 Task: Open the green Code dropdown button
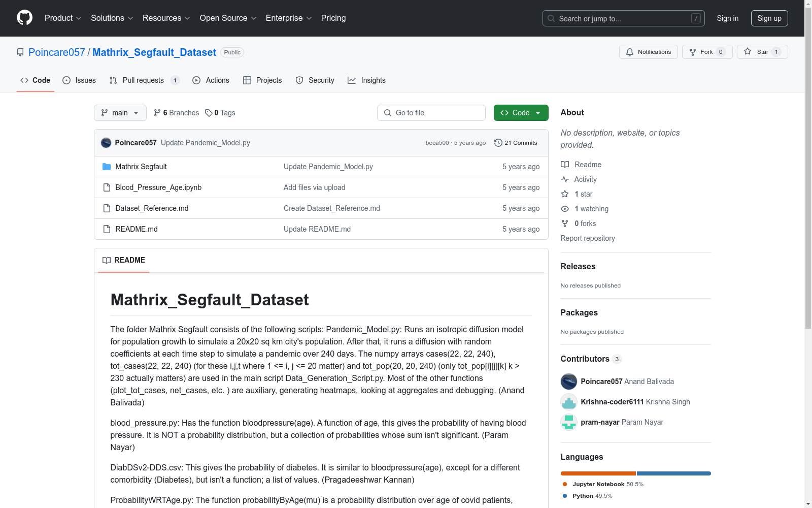tap(521, 113)
